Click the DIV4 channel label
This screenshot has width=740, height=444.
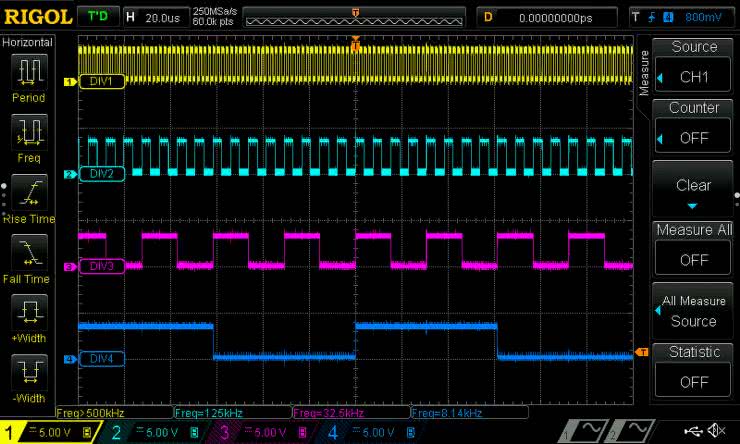[100, 359]
